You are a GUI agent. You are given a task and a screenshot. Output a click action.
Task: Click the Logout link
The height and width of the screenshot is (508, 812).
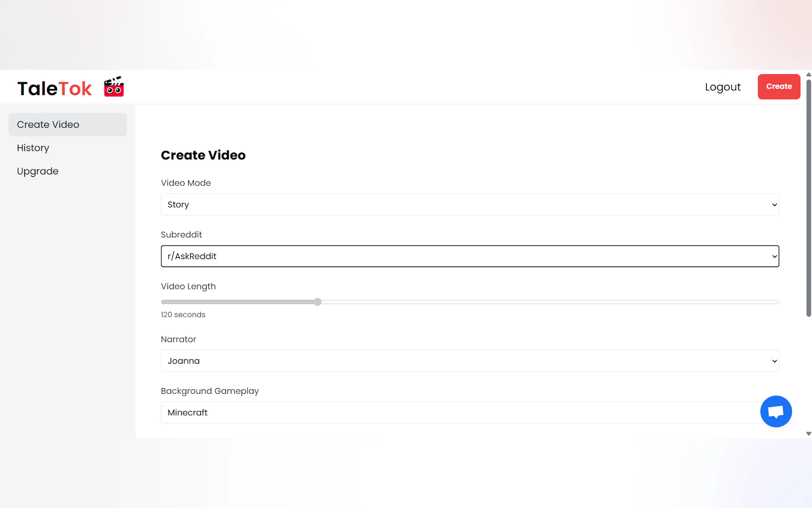coord(722,87)
